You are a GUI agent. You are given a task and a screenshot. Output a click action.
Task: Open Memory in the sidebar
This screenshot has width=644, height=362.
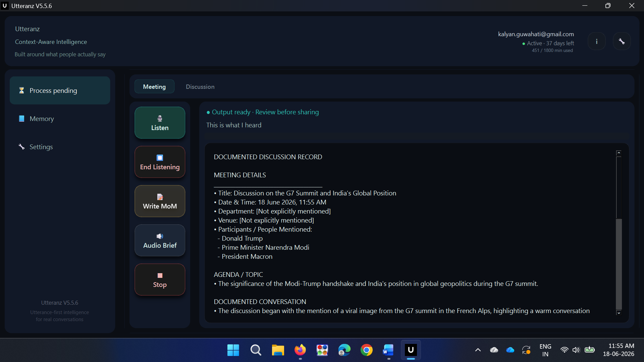(60, 119)
